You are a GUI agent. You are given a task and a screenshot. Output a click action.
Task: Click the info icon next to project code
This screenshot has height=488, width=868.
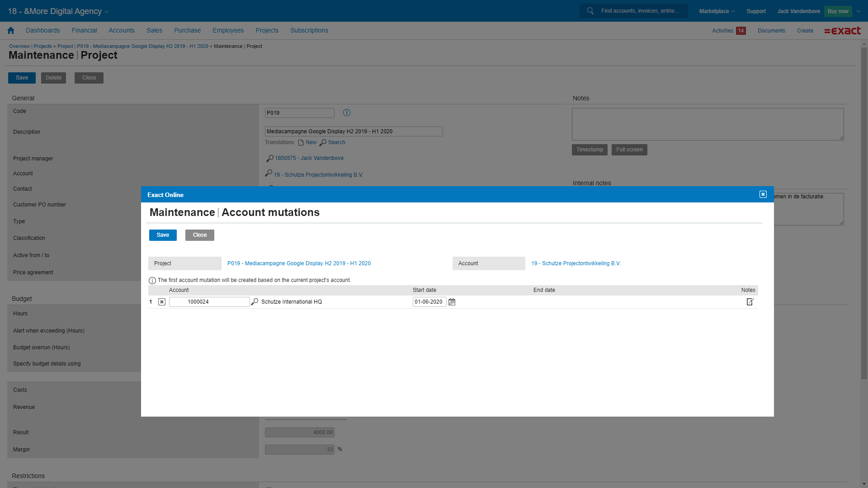(x=347, y=113)
